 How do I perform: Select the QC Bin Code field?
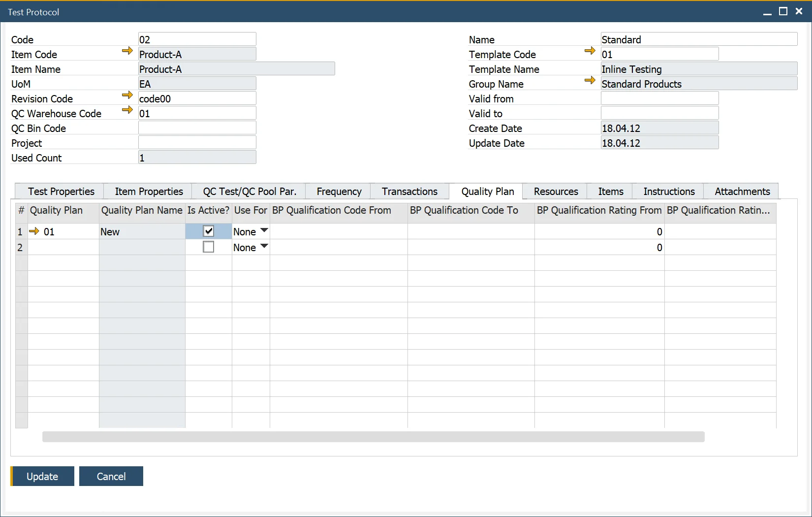tap(197, 128)
